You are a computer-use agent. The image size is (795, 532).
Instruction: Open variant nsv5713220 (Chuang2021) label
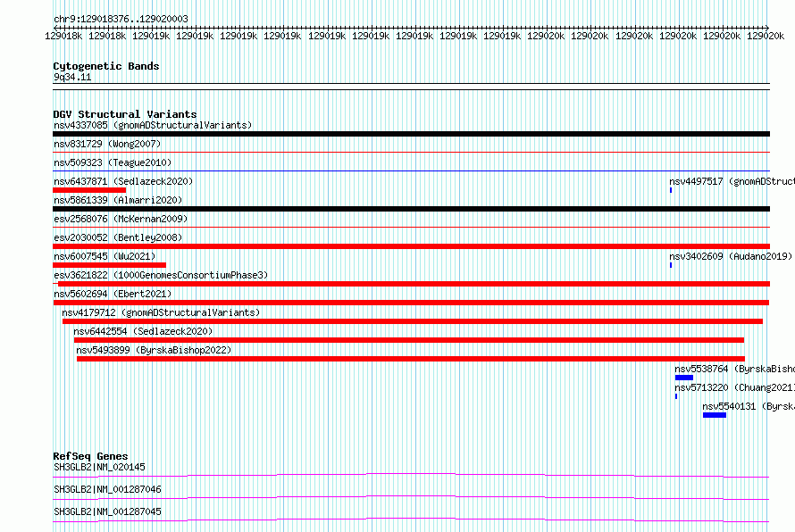[x=734, y=387]
